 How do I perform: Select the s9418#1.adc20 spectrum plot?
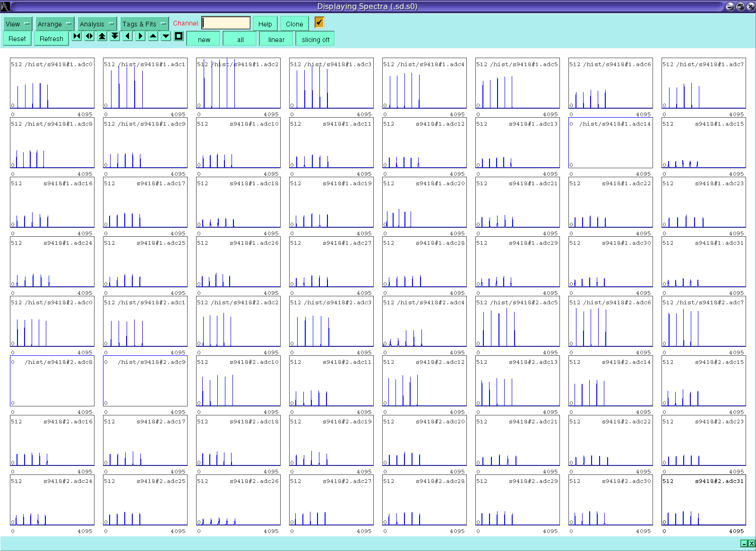[424, 203]
